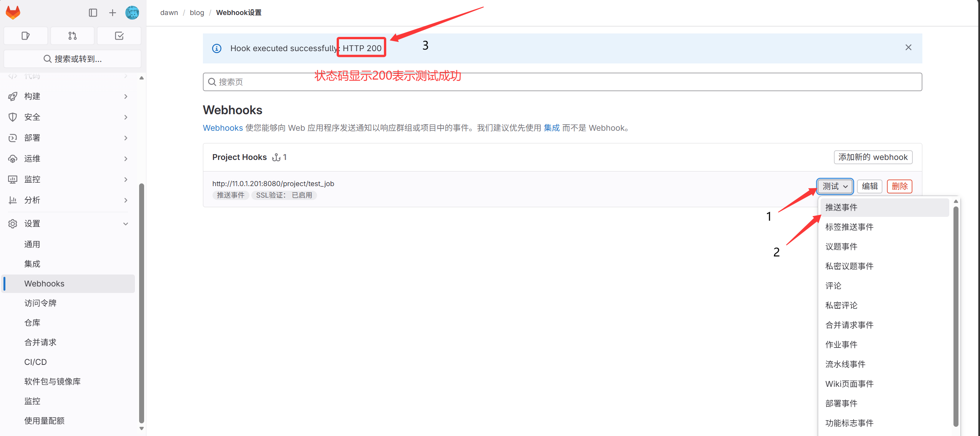Image resolution: width=980 pixels, height=436 pixels.
Task: Toggle the sidebar collapse icon
Action: 93,13
